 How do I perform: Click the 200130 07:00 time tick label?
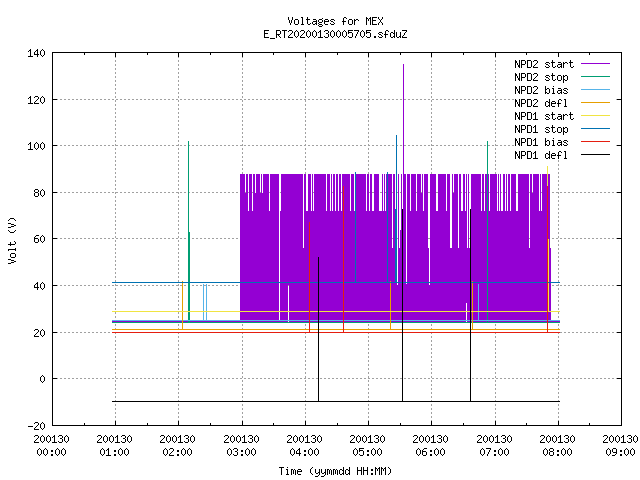[494, 446]
